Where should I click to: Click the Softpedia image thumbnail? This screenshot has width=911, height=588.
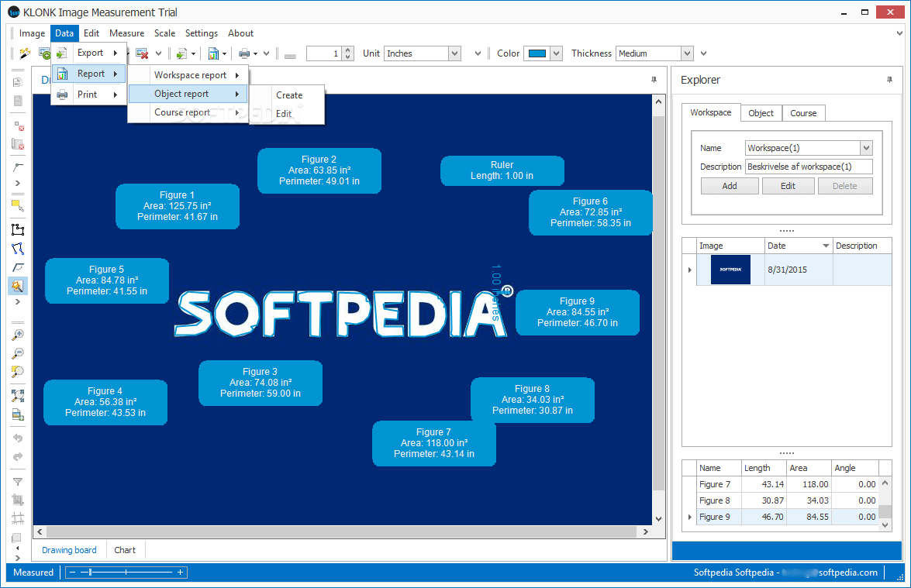pos(730,270)
